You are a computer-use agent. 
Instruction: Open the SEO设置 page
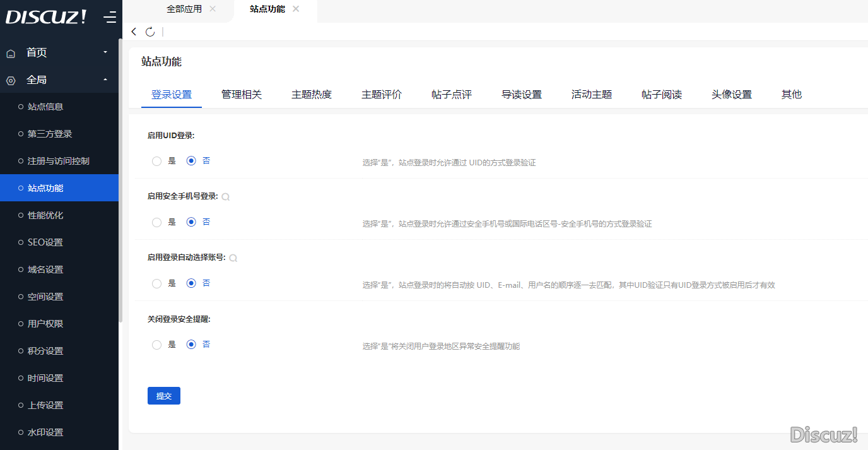45,242
